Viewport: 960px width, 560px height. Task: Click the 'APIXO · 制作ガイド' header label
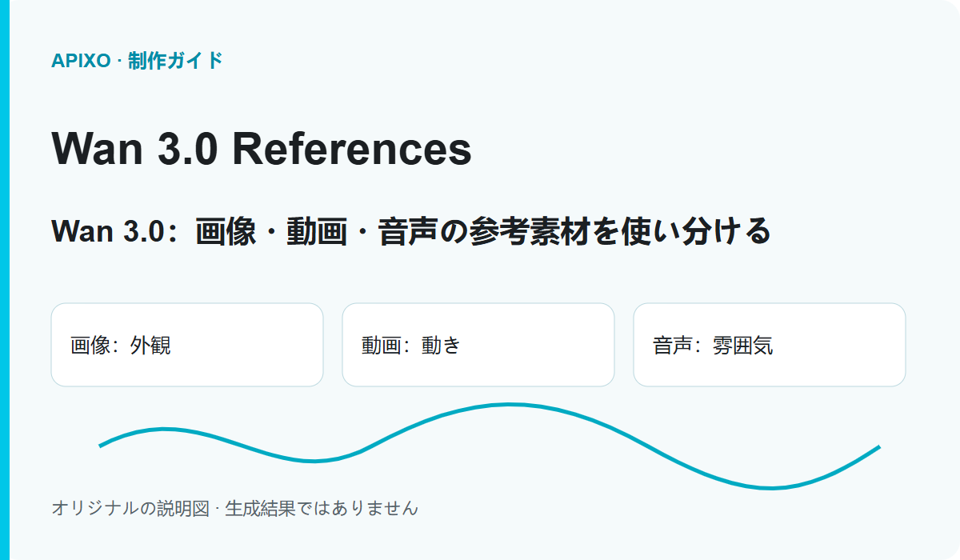(x=137, y=61)
